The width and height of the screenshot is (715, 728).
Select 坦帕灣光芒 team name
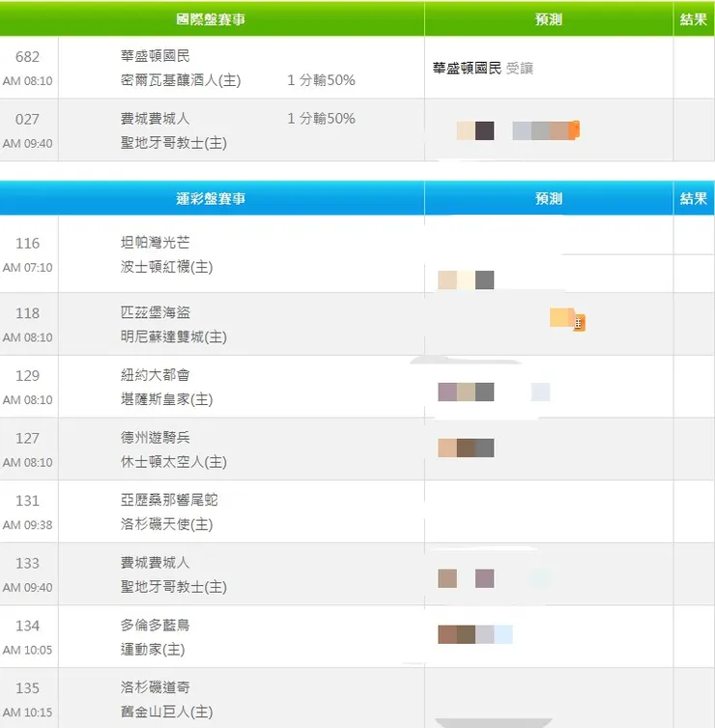point(155,243)
